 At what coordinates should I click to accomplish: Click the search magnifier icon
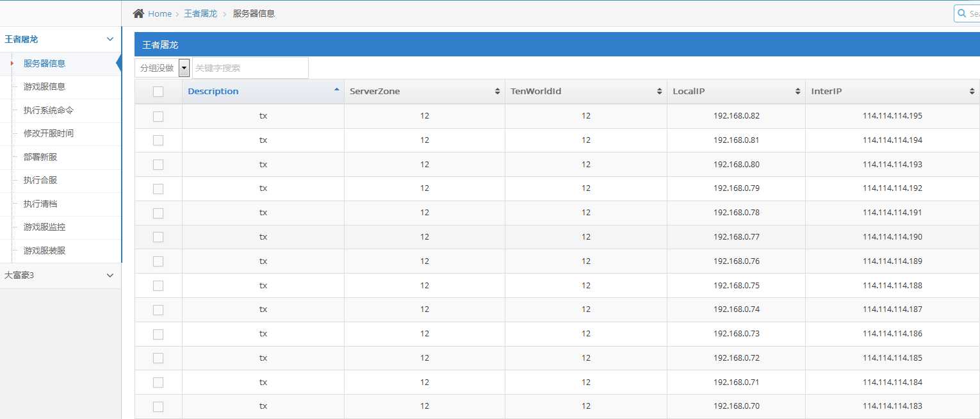click(x=961, y=13)
